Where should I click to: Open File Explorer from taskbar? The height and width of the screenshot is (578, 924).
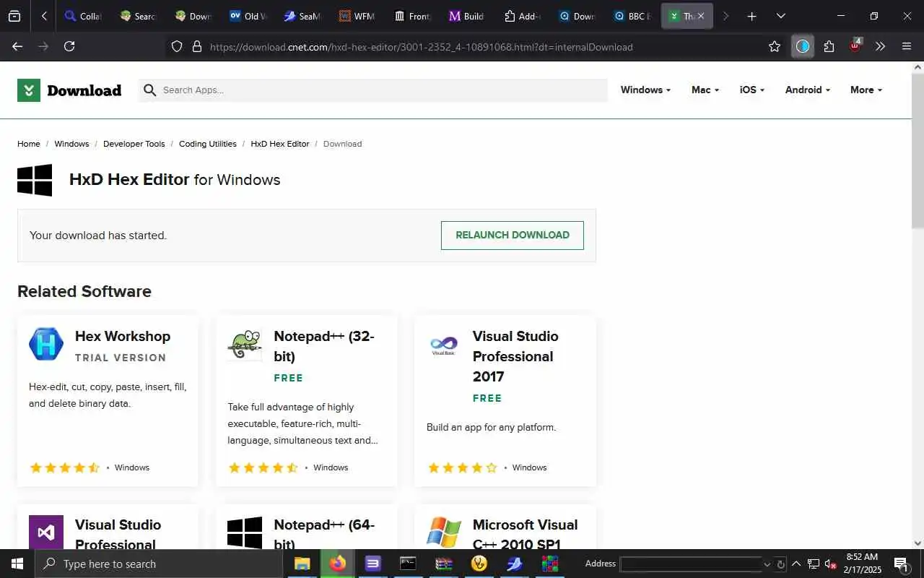pos(302,564)
